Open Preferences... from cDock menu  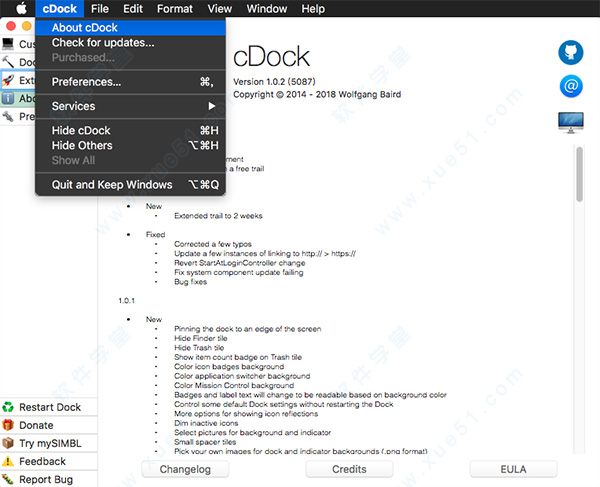point(130,82)
